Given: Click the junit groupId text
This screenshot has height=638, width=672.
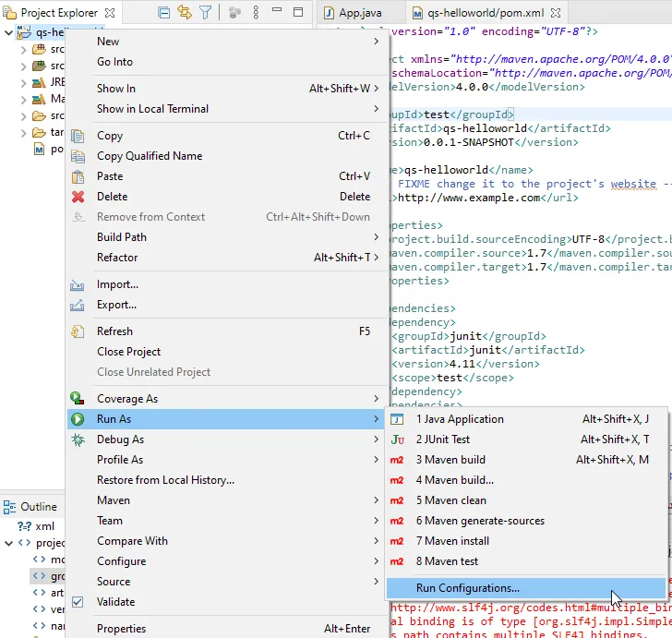Looking at the screenshot, I should (x=466, y=336).
